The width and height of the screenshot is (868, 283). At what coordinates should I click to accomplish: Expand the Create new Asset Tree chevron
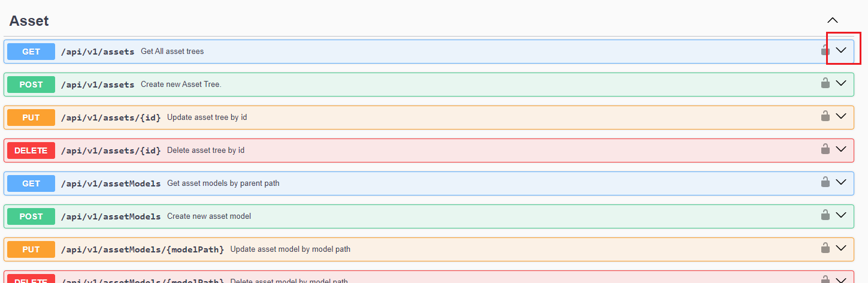841,83
